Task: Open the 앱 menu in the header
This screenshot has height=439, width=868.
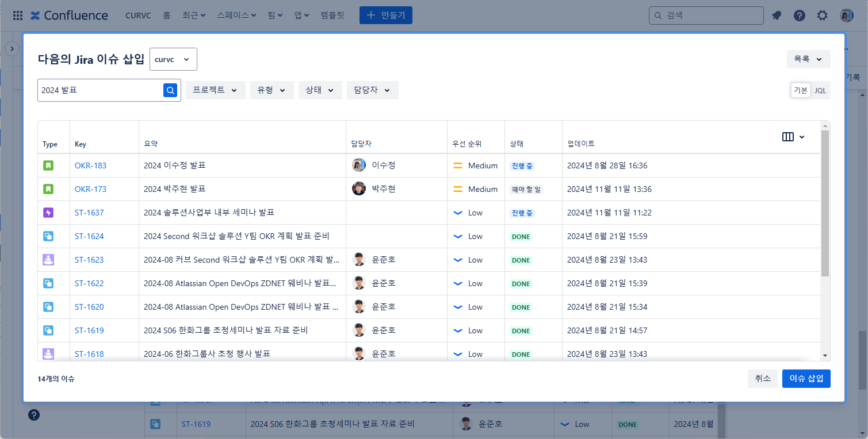Action: coord(302,16)
